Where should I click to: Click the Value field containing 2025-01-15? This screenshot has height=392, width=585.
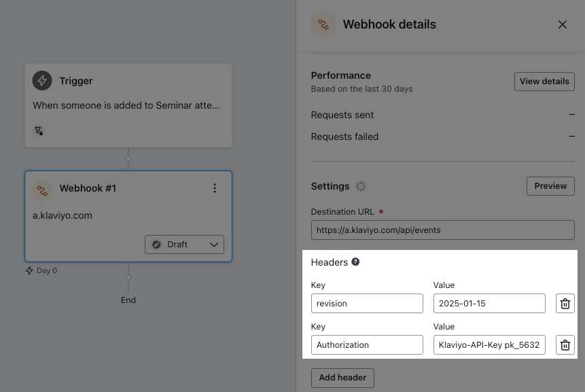(489, 303)
